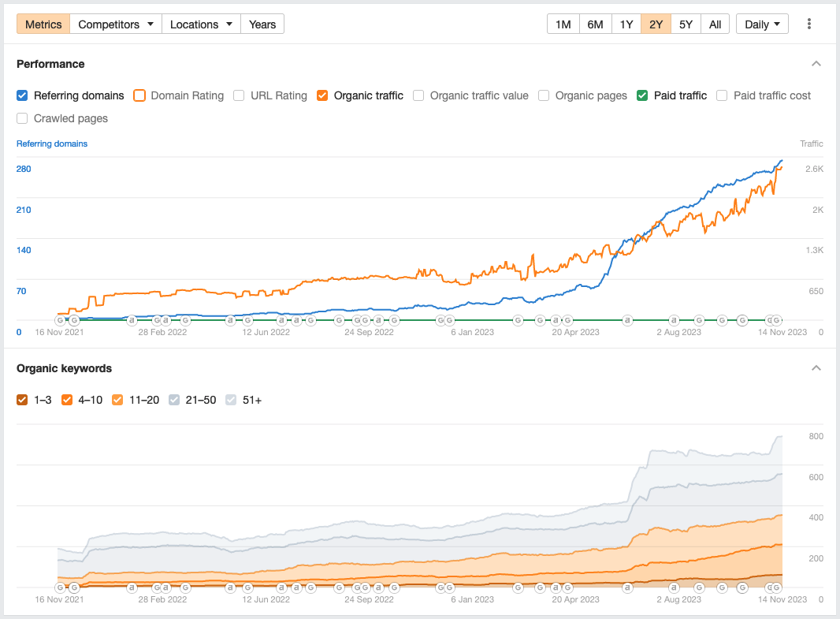Open the Competitors dropdown
The image size is (840, 619).
pyautogui.click(x=116, y=24)
